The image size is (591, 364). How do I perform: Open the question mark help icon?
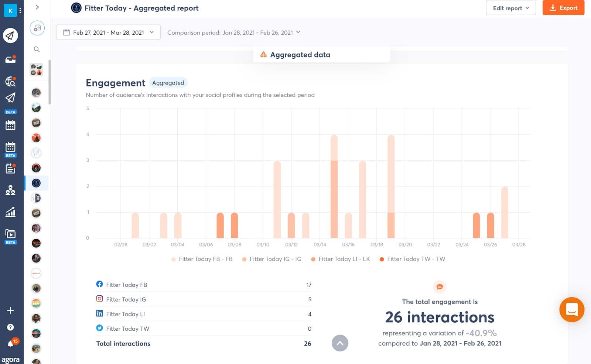point(10,327)
